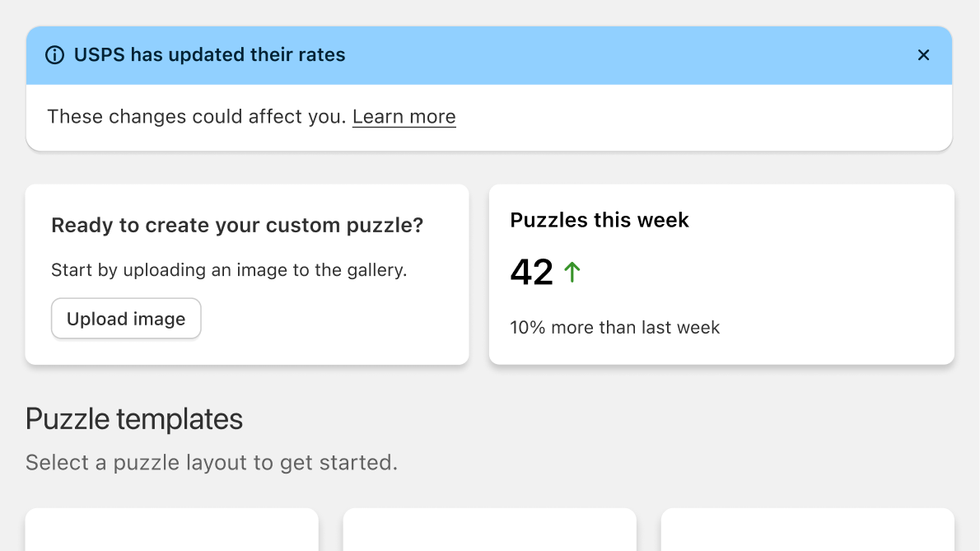Dismiss the USPS rates banner
This screenshot has width=980, height=551.
click(x=923, y=55)
